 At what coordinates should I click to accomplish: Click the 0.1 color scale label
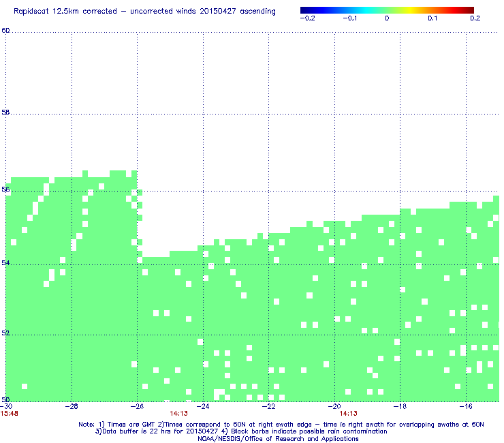(x=432, y=18)
